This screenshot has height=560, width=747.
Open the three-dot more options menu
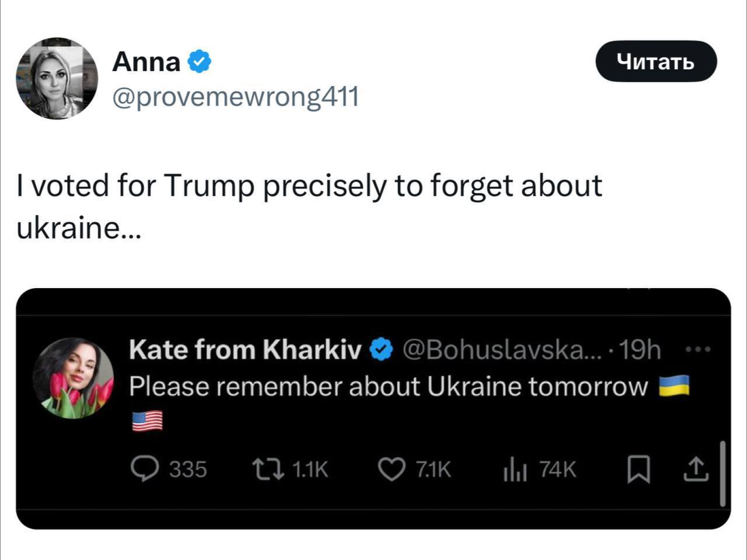697,350
